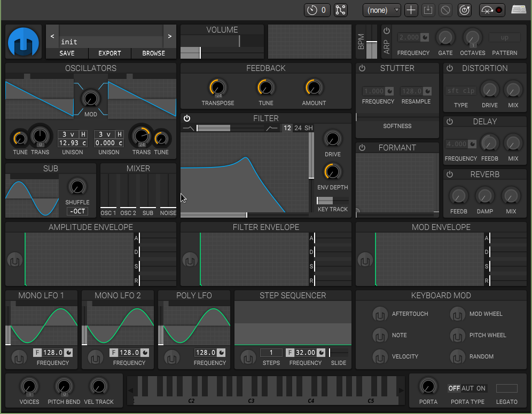
Task: Click the BROWSE presets button
Action: [153, 53]
